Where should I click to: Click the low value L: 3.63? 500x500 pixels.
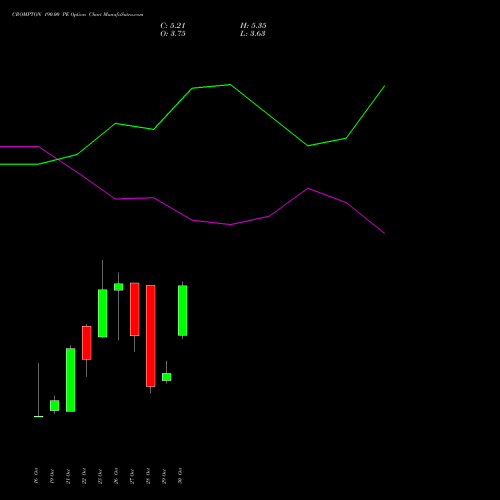[x=253, y=33]
